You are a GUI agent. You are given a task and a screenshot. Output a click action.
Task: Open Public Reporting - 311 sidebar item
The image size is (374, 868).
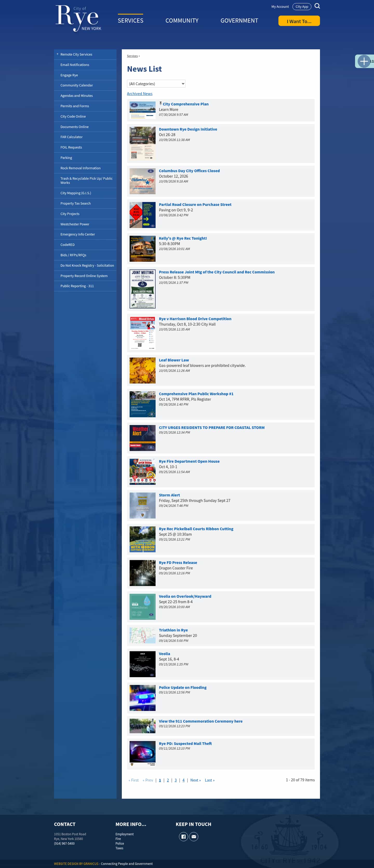coord(85,286)
